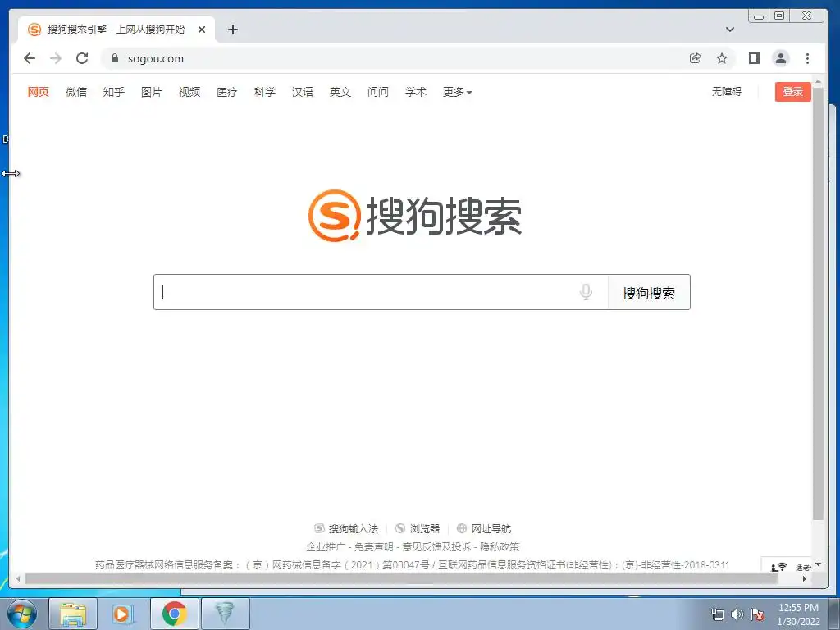
Task: Click the microphone voice search icon
Action: pos(586,292)
